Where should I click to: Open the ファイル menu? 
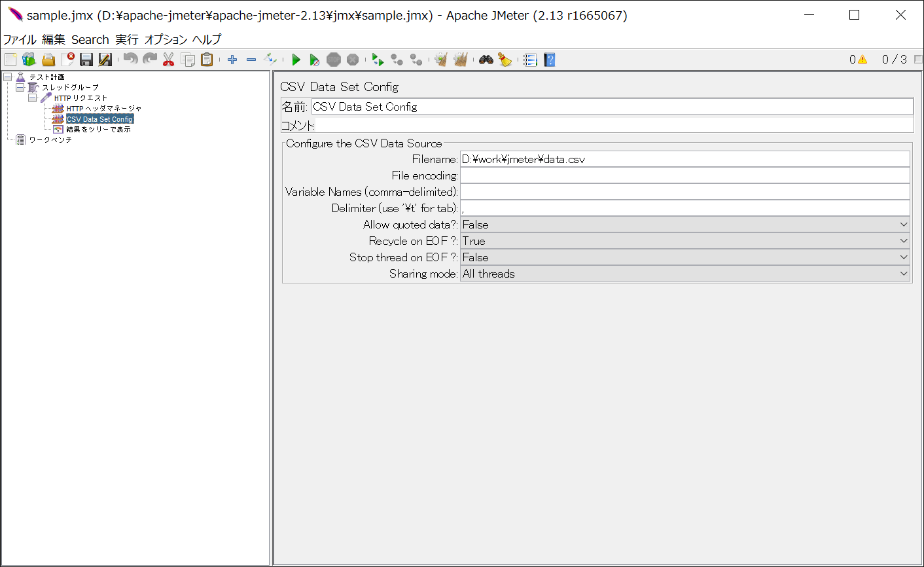[x=20, y=39]
